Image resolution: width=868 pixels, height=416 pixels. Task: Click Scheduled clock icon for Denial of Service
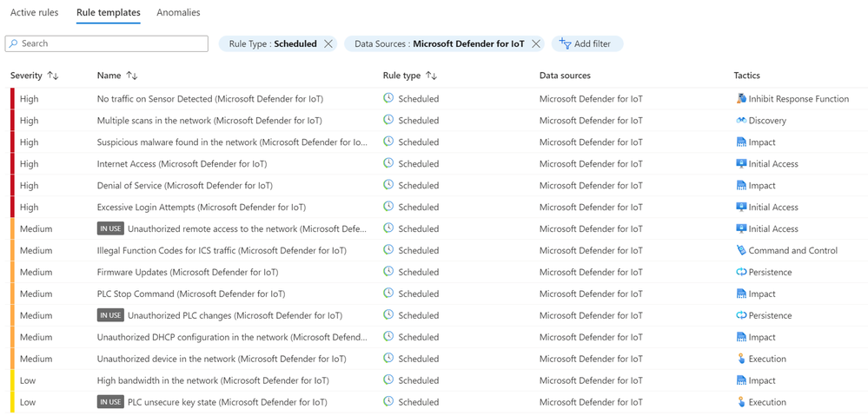388,185
